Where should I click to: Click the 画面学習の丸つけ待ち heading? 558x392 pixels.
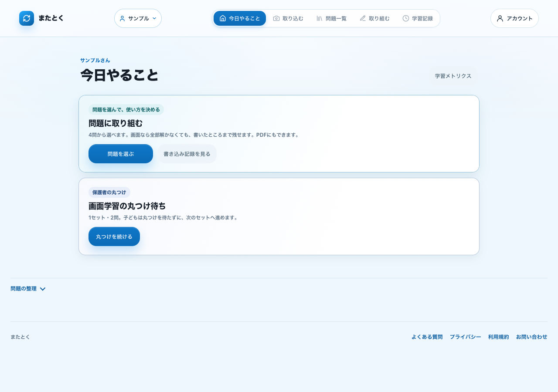tap(127, 206)
